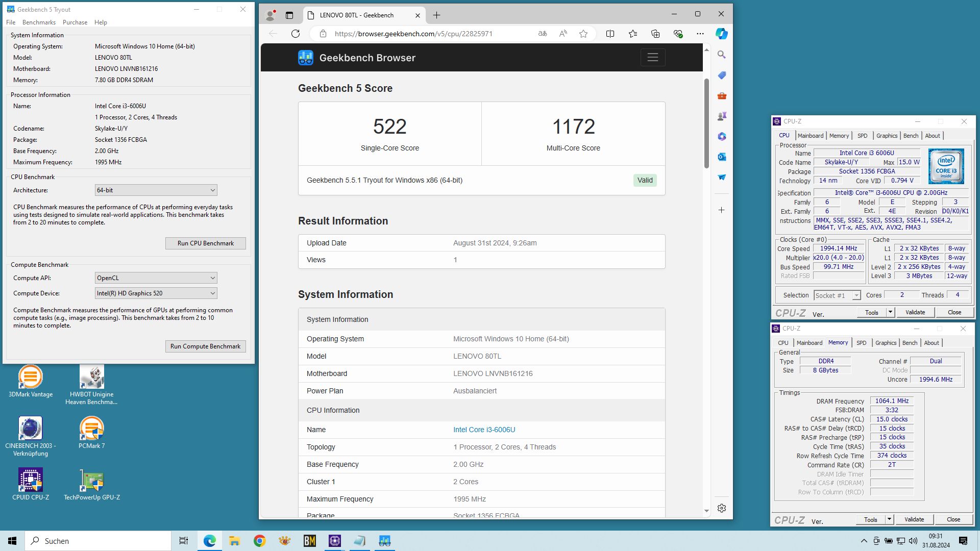980x551 pixels.
Task: Open Edge collections icon
Action: (655, 34)
